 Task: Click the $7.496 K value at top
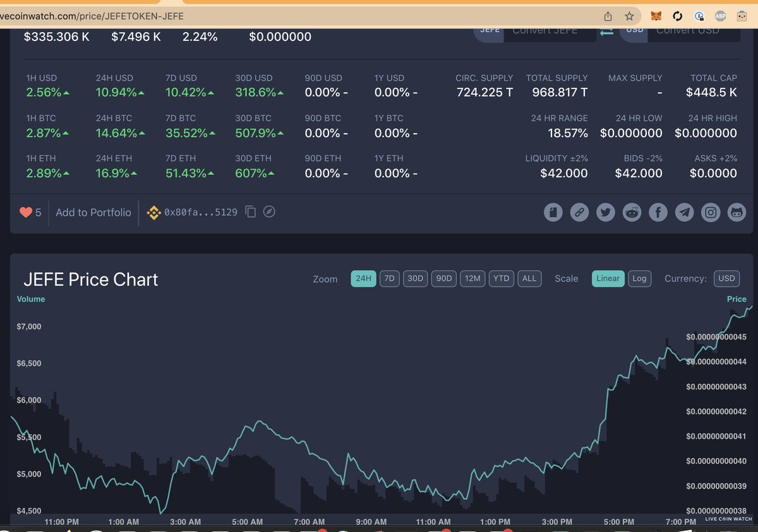[136, 37]
